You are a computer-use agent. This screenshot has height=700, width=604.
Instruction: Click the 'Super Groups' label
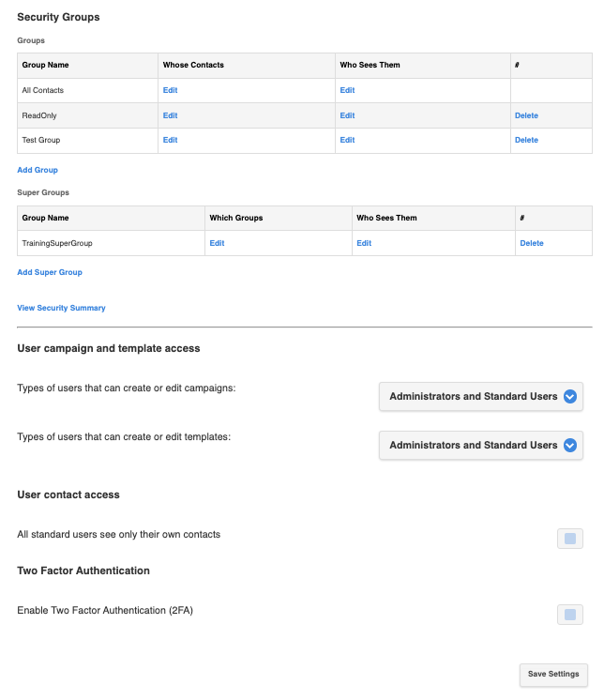43,193
